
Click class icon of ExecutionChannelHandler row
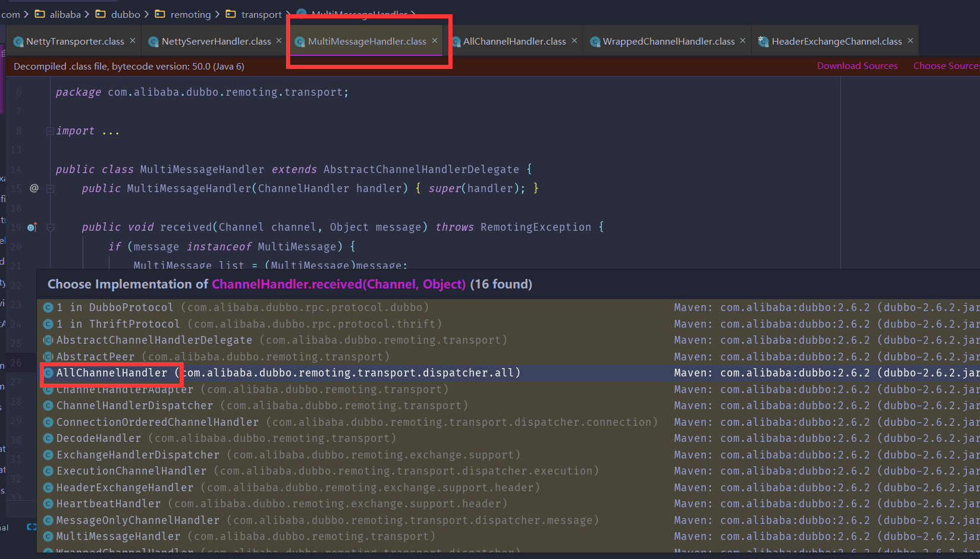coord(48,471)
